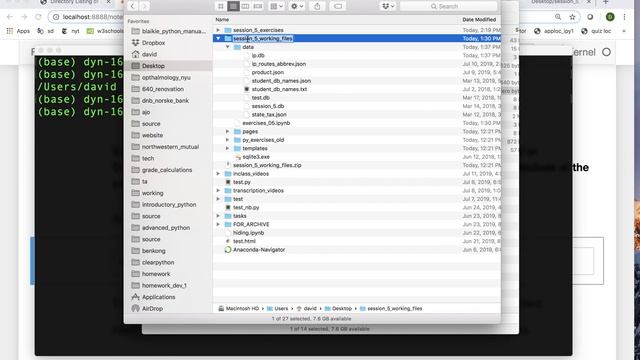
Task: Open the quiz loc bookmark
Action: [596, 31]
